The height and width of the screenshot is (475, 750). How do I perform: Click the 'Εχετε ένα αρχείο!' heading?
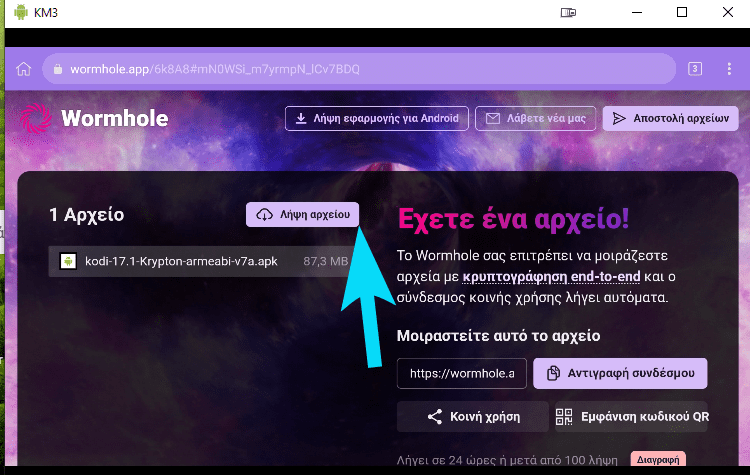(x=513, y=219)
